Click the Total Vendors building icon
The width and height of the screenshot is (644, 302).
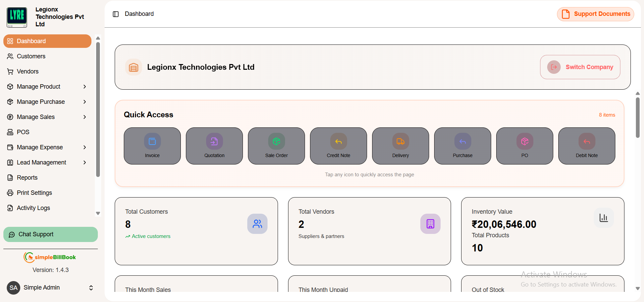(430, 224)
